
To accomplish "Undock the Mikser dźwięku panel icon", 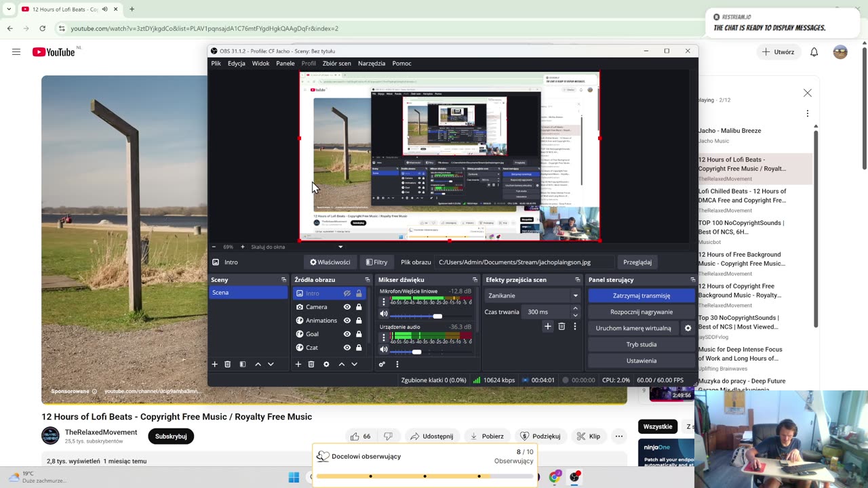I will (475, 279).
